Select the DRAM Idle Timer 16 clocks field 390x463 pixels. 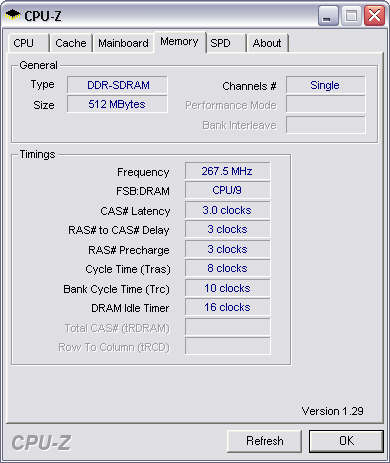227,307
